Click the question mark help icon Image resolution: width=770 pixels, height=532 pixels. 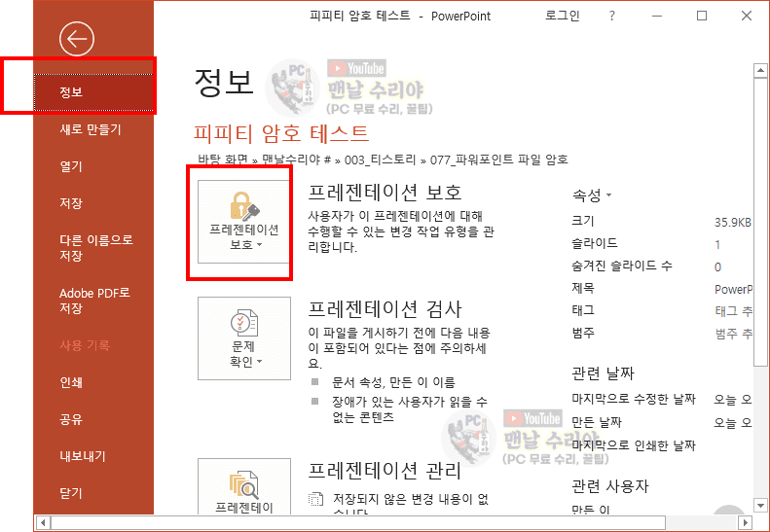point(612,16)
